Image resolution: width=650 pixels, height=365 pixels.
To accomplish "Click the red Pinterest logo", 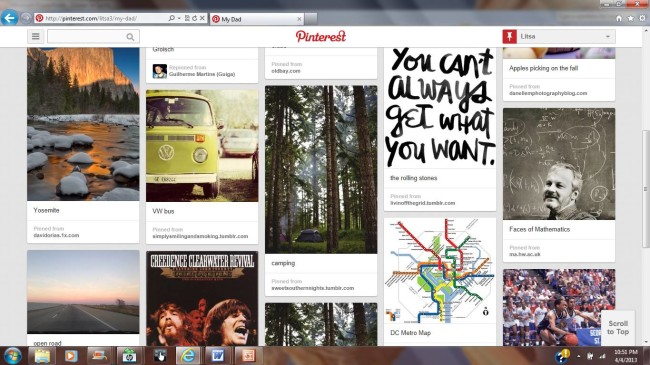I will tap(320, 36).
